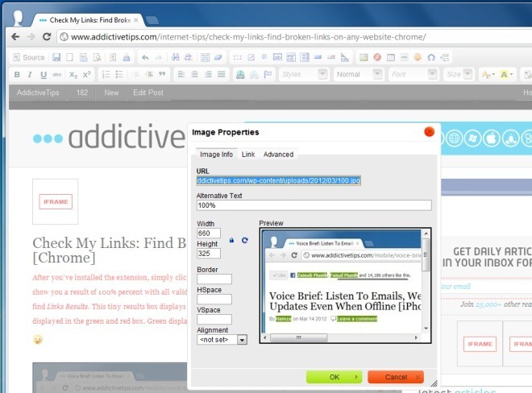
Task: Click the justify alignment icon
Action: pyautogui.click(x=221, y=74)
